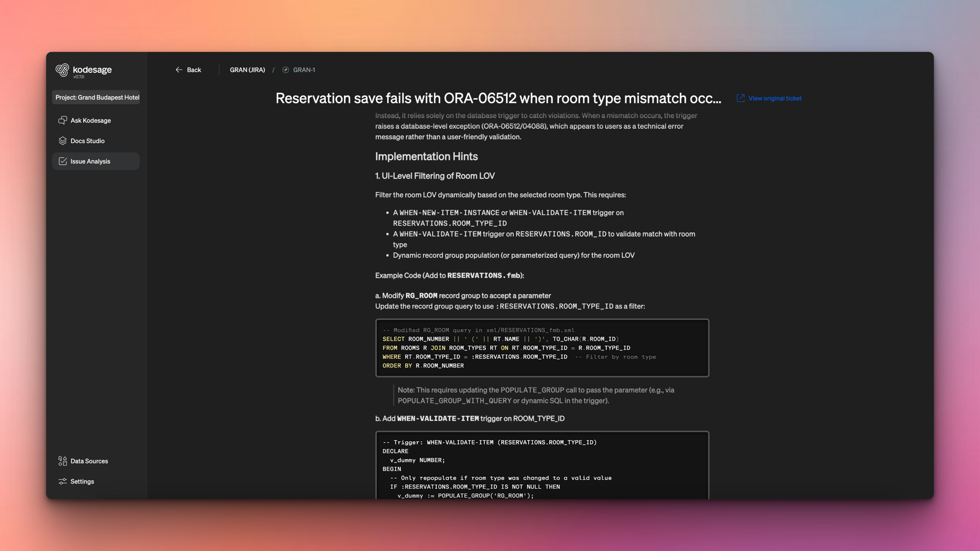Image resolution: width=980 pixels, height=551 pixels.
Task: Click the Implementation Hints heading
Action: pyautogui.click(x=426, y=156)
